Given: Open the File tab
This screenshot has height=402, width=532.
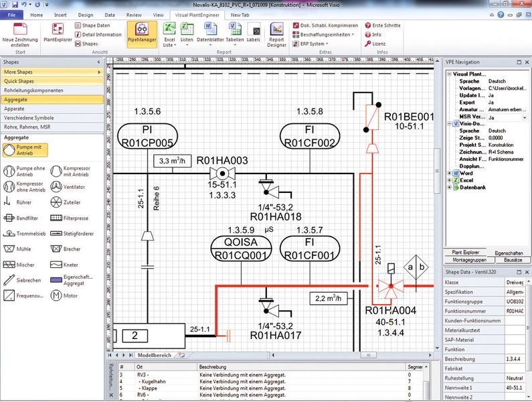Looking at the screenshot, I should tap(11, 15).
